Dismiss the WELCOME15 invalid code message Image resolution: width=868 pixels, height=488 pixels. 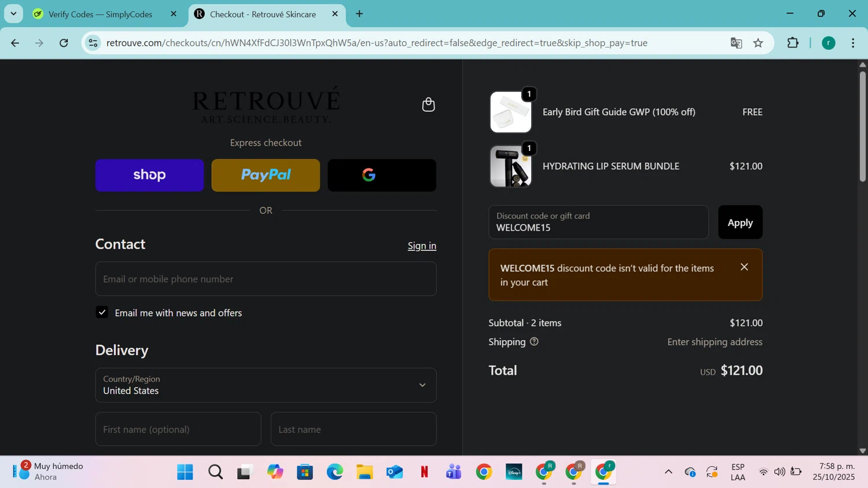click(x=744, y=267)
